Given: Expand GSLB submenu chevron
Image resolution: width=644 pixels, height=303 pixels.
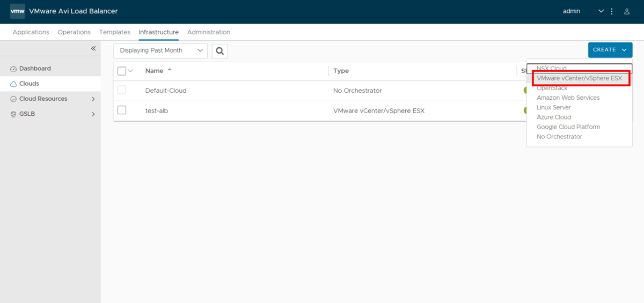Looking at the screenshot, I should [93, 114].
